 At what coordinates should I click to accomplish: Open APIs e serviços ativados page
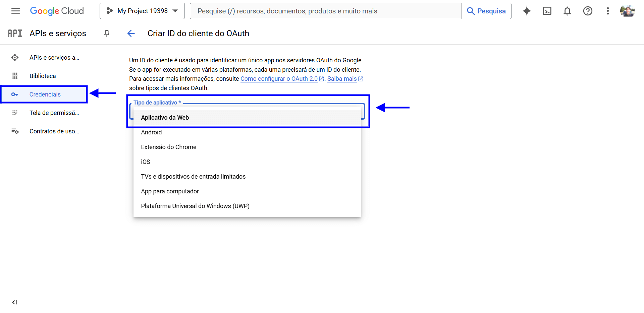[54, 58]
